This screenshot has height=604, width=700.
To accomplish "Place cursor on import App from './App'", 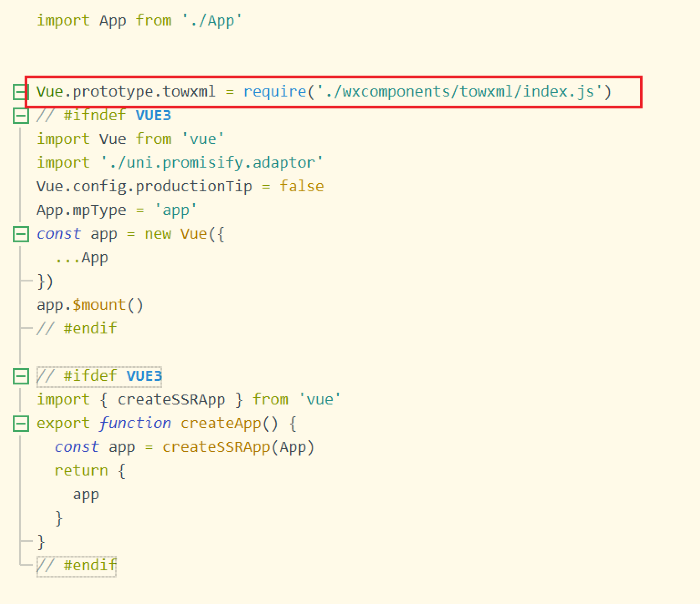I will click(137, 20).
